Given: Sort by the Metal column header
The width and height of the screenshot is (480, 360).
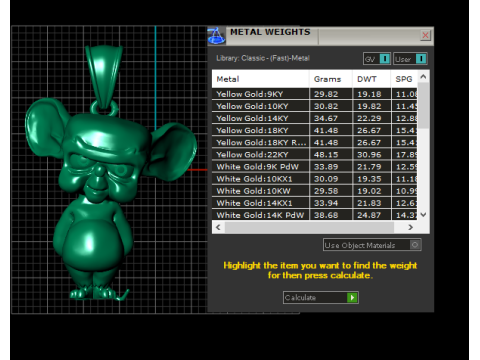Looking at the screenshot, I should [x=260, y=79].
